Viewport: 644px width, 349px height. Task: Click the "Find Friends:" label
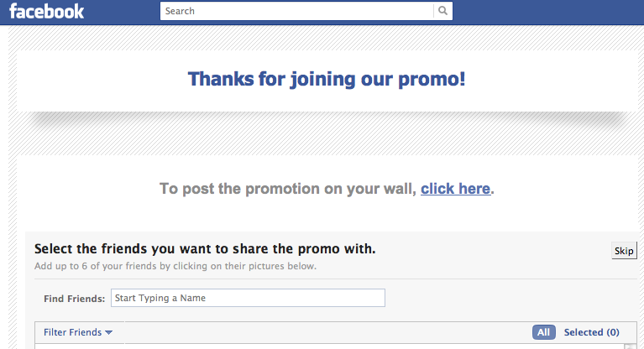point(74,299)
